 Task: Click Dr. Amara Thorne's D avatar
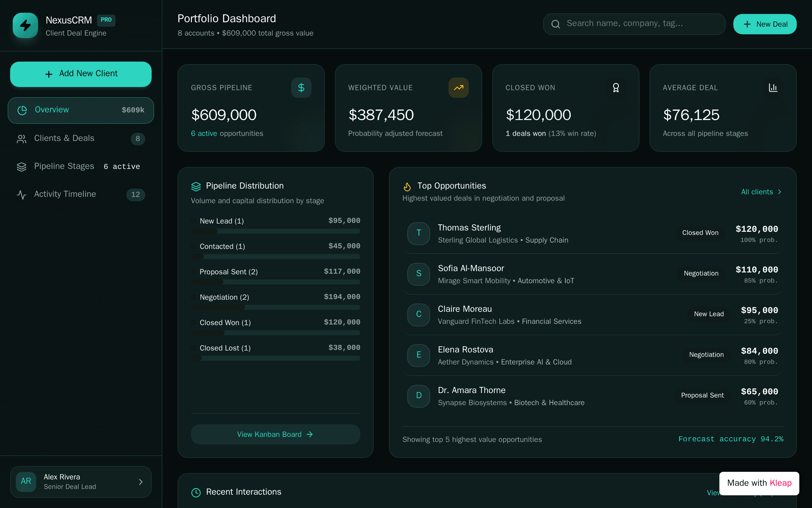tap(419, 396)
